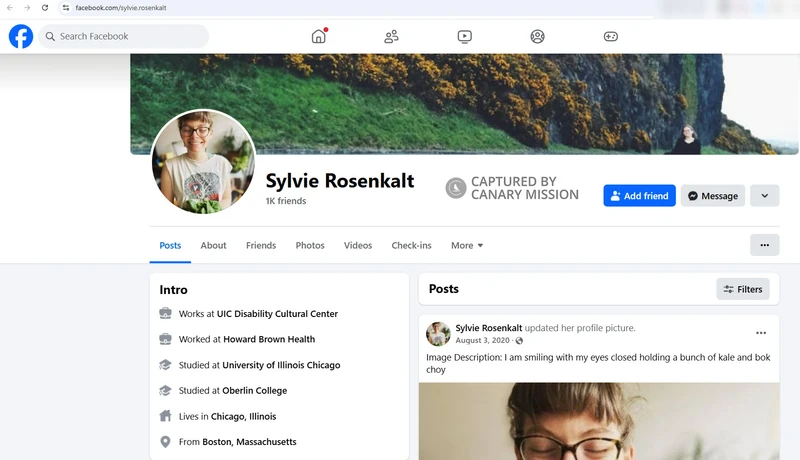The width and height of the screenshot is (800, 460).
Task: Click the Sylvie Rosenkalt profile name heading
Action: pos(340,181)
